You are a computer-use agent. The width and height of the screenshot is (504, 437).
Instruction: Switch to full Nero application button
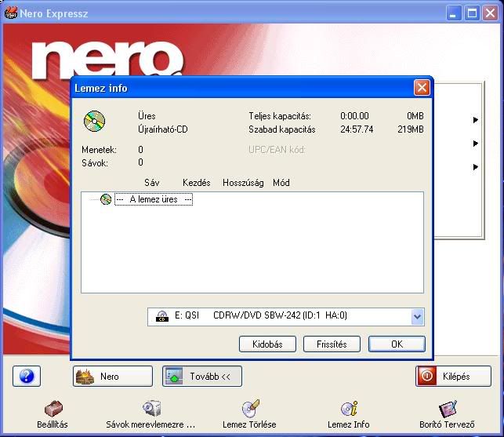click(x=112, y=377)
